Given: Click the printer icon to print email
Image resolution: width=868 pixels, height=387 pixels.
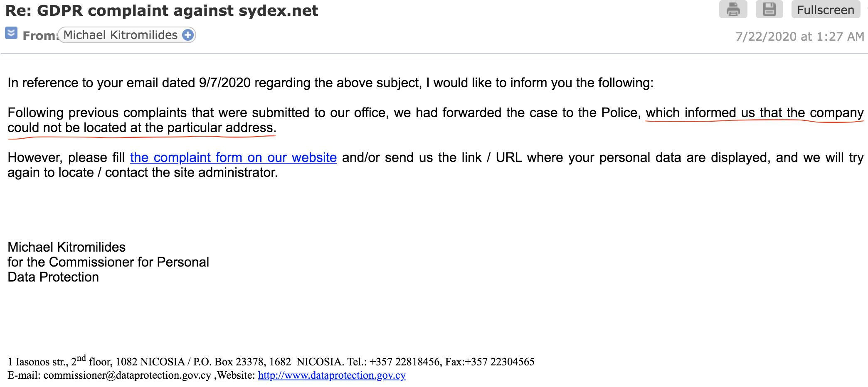Looking at the screenshot, I should tap(733, 10).
